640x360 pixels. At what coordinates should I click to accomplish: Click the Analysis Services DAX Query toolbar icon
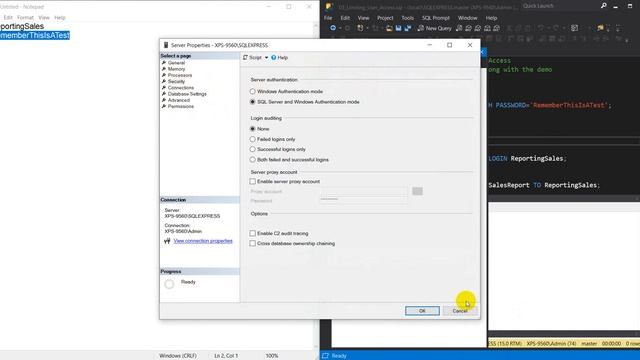(x=497, y=28)
